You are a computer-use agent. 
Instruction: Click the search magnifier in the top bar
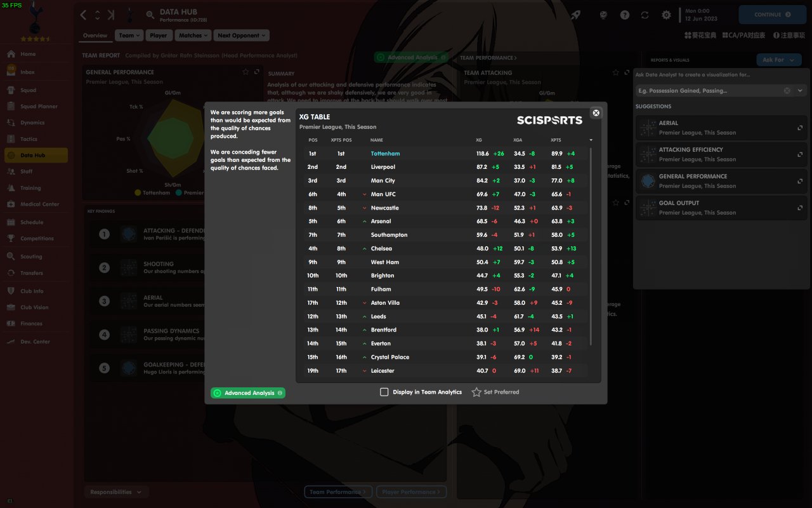click(150, 15)
